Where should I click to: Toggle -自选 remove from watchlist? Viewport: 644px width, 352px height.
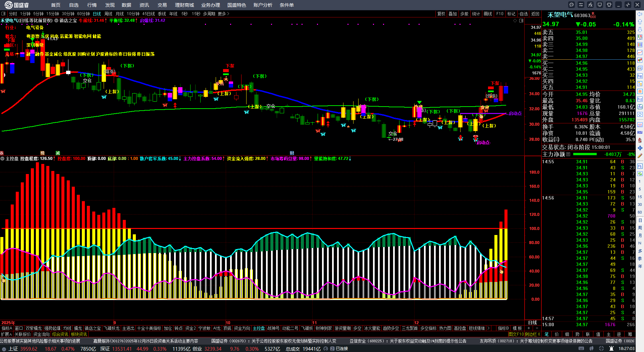coord(523,14)
